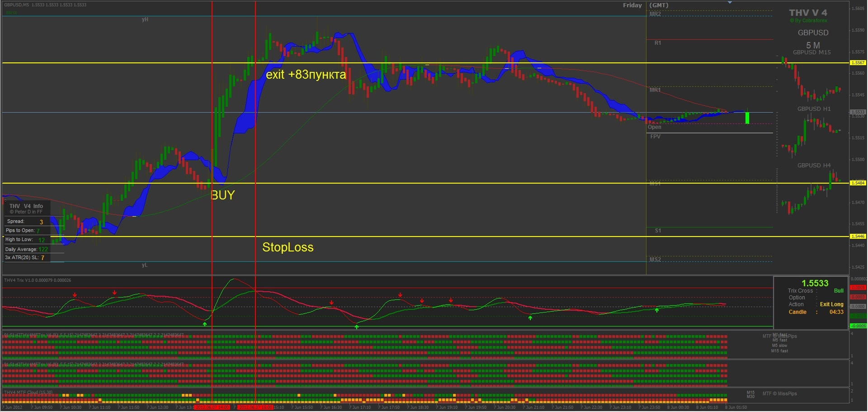
Task: Click the THV V4 Info panel header
Action: point(26,206)
